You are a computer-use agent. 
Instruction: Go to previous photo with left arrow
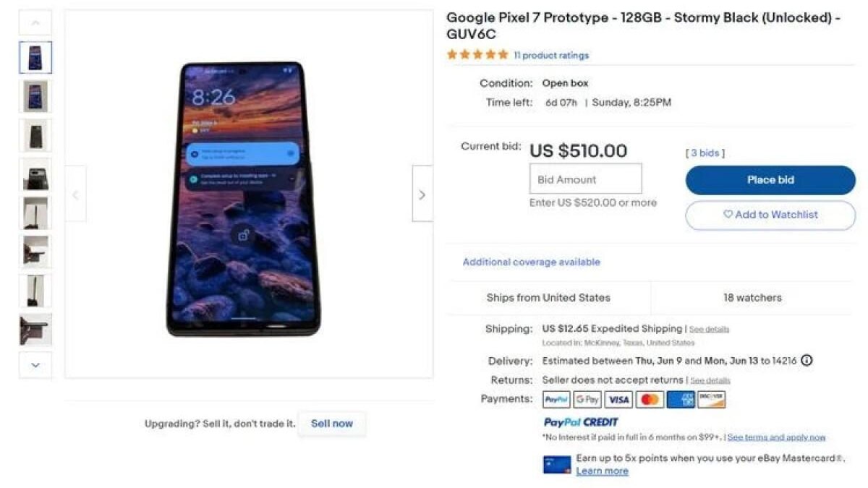75,194
